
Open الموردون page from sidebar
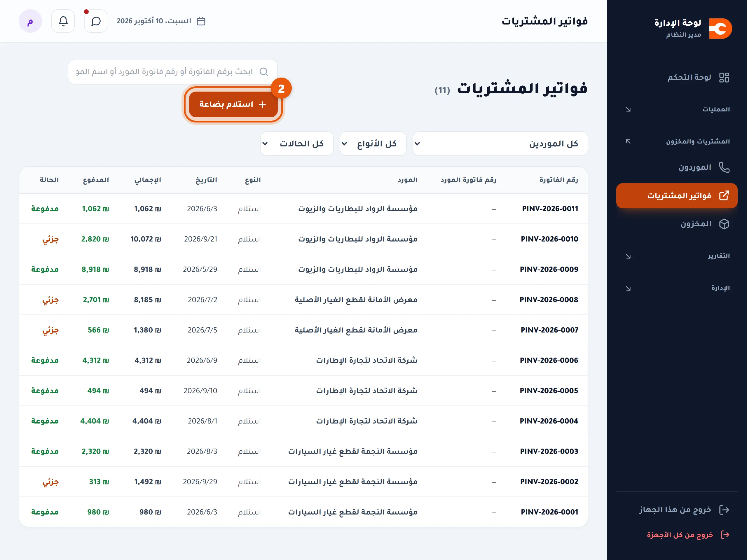[677, 167]
